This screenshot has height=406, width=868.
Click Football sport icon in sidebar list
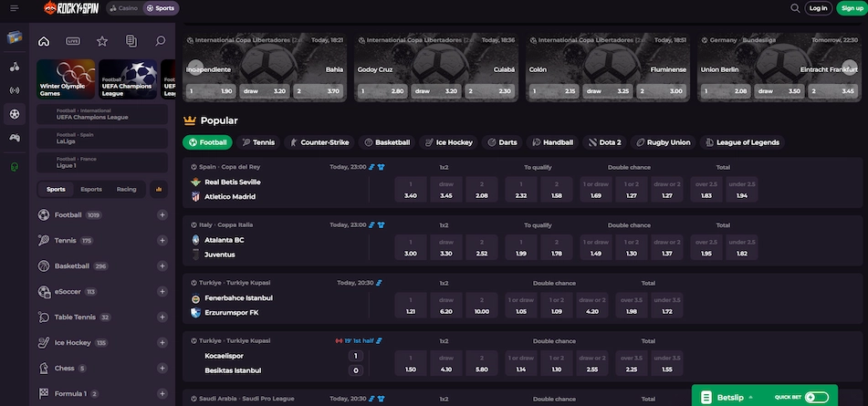(44, 215)
